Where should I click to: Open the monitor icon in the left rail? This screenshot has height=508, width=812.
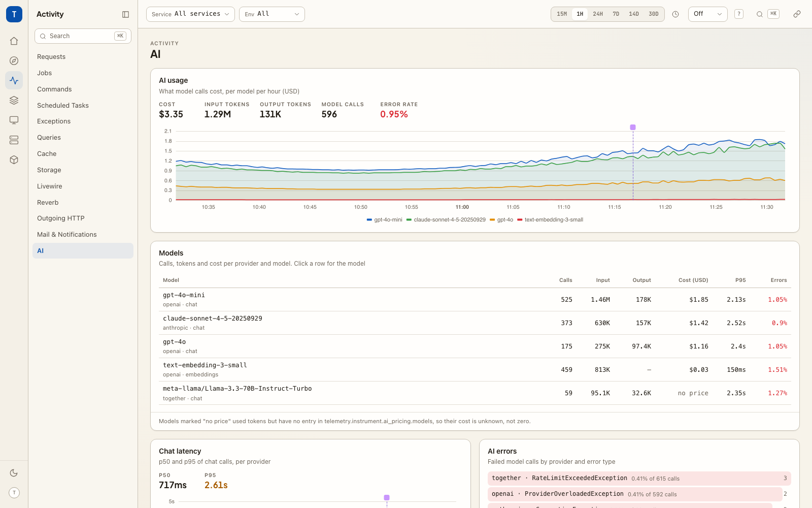pyautogui.click(x=14, y=120)
